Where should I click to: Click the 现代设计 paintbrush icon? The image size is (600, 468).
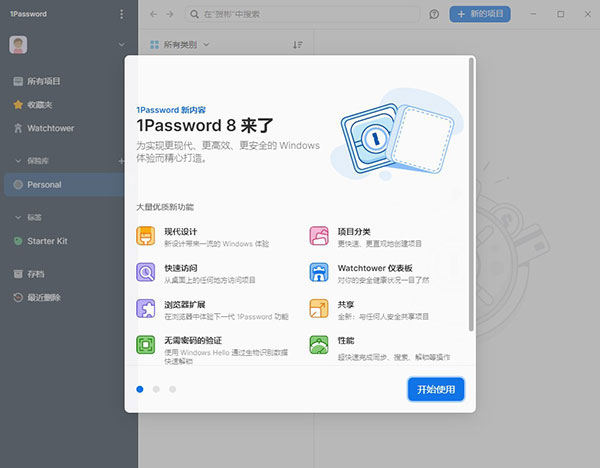[x=146, y=236]
